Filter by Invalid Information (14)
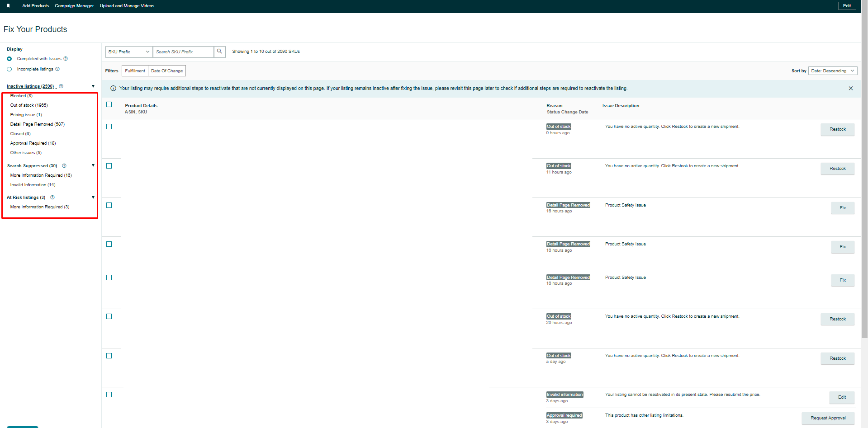 (x=33, y=185)
